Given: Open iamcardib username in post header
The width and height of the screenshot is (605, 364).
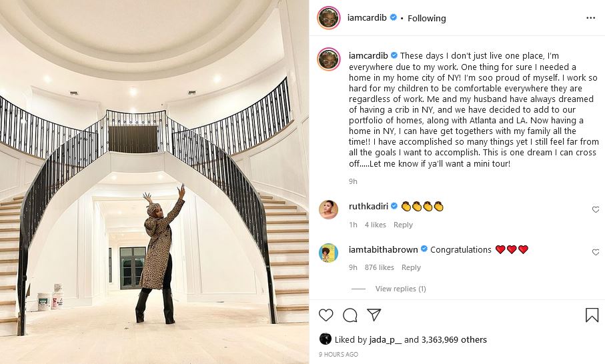Looking at the screenshot, I should click(x=367, y=18).
